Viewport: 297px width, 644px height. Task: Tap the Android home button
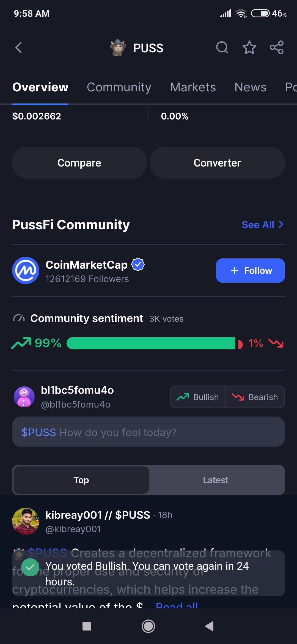click(x=148, y=626)
